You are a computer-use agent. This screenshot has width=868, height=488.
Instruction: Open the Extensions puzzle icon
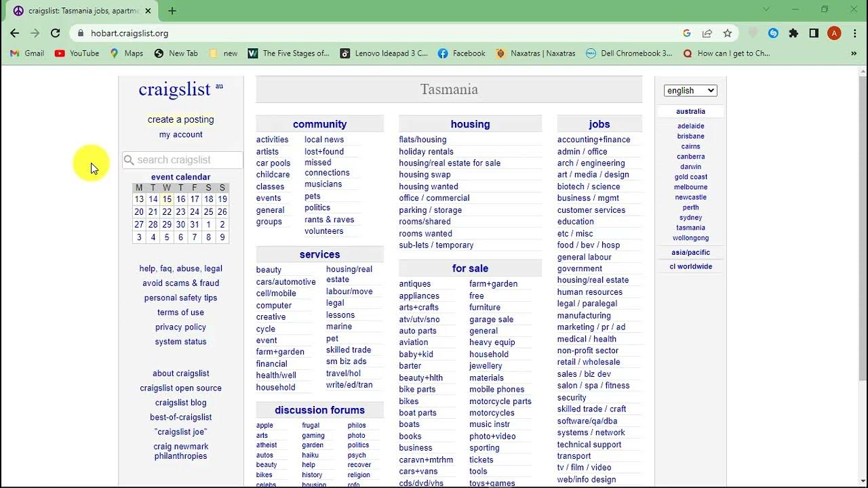[x=793, y=33]
